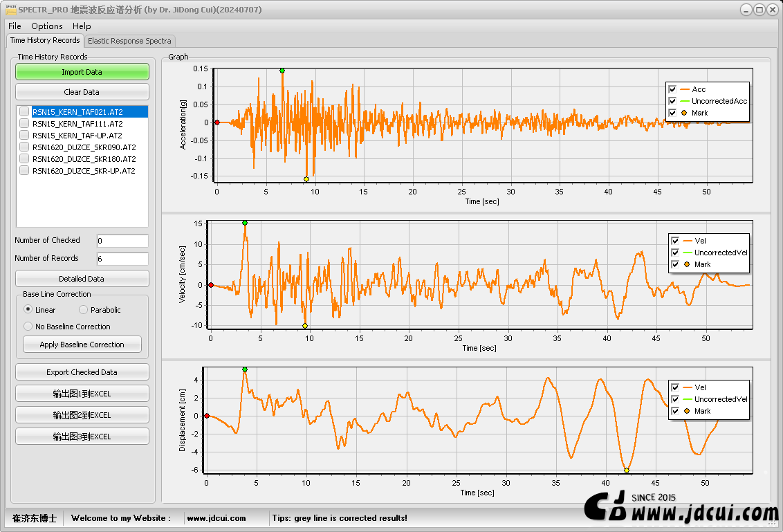Select the RSN15_KERN_TAF021.AT2 record name

[x=77, y=112]
